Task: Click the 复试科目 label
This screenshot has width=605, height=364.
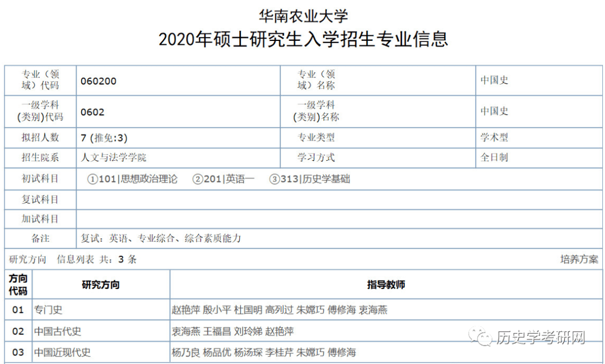Action: 40,199
